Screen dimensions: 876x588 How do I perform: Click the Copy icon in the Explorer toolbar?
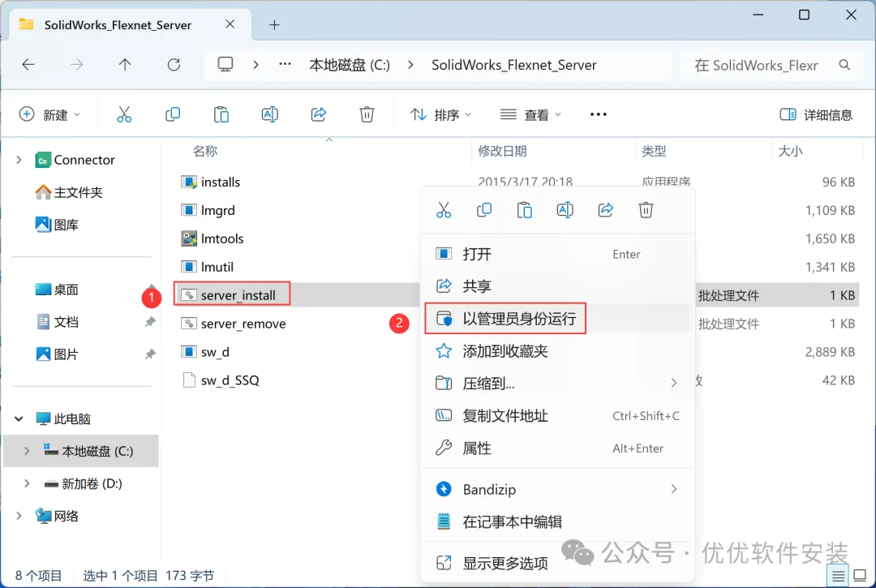tap(173, 114)
